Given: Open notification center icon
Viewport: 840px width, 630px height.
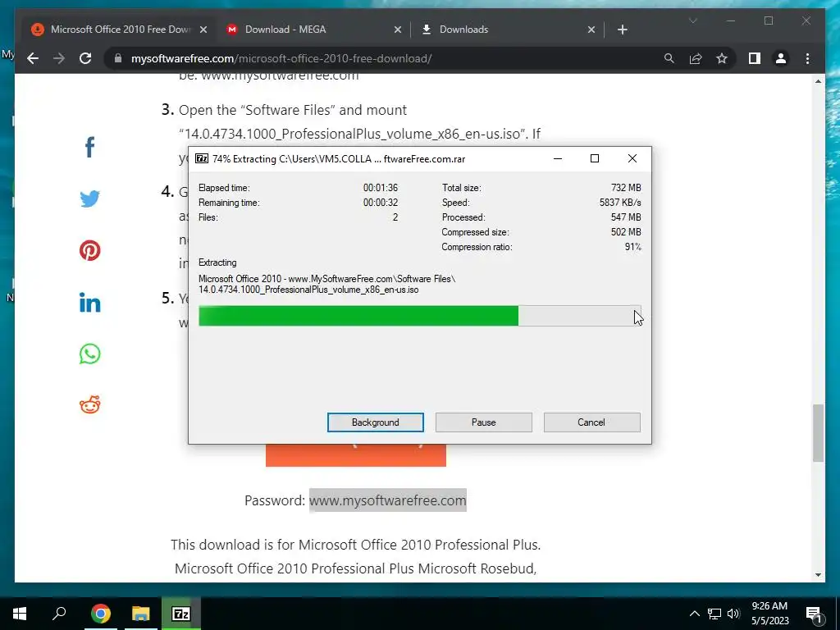Looking at the screenshot, I should point(814,614).
